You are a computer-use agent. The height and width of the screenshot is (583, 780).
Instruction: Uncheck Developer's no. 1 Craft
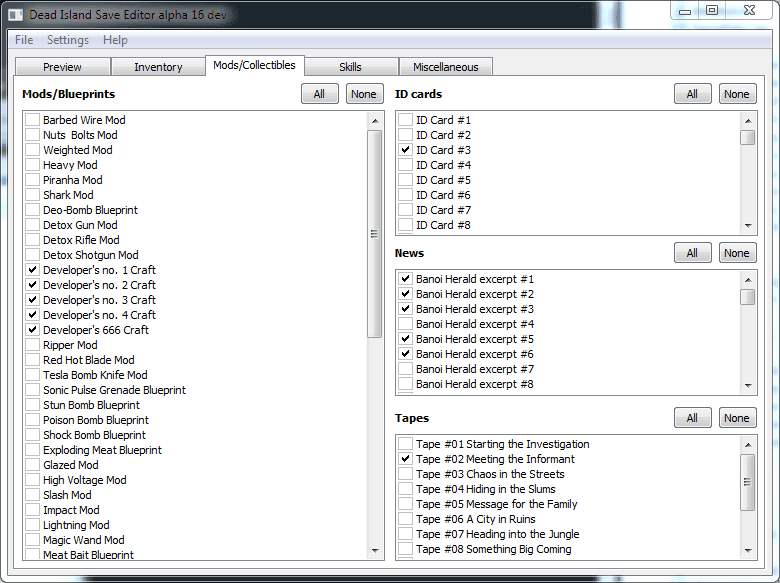point(32,270)
